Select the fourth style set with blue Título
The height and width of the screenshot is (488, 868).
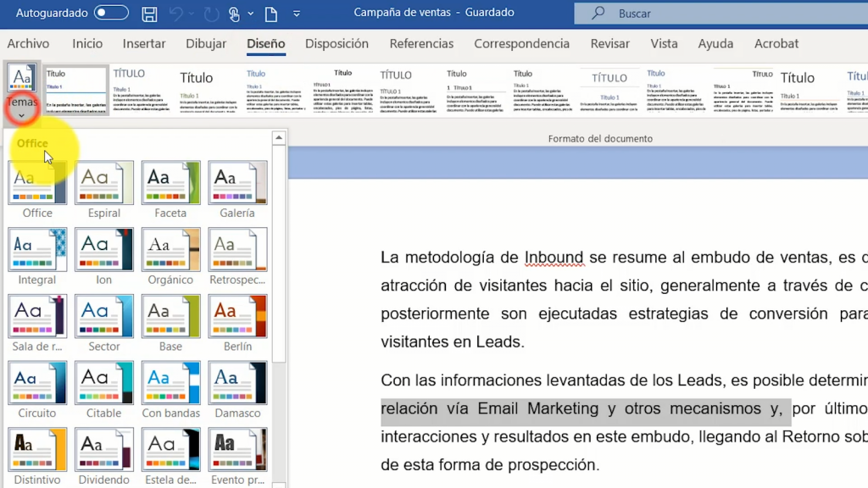click(275, 90)
